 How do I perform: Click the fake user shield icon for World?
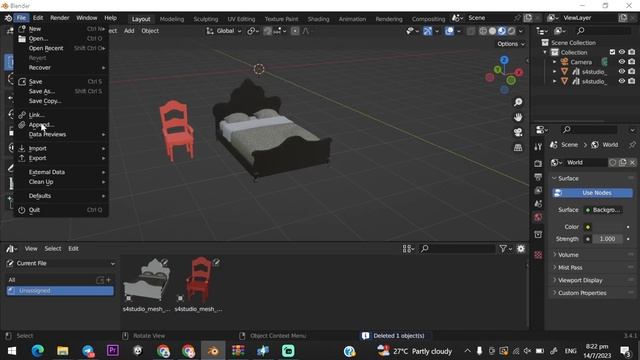(613, 162)
